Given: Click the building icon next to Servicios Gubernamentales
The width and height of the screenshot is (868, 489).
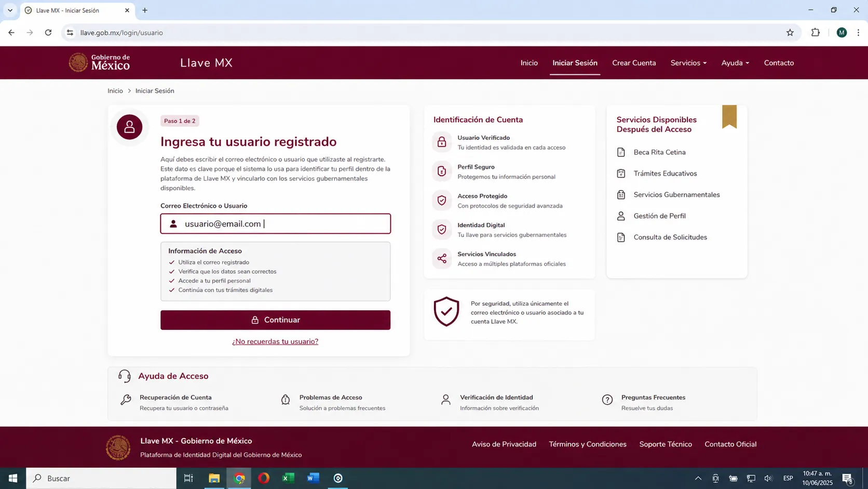Looking at the screenshot, I should [x=621, y=195].
